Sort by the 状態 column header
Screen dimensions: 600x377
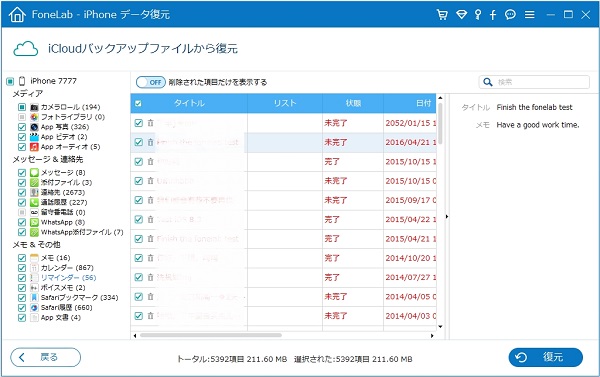[353, 103]
